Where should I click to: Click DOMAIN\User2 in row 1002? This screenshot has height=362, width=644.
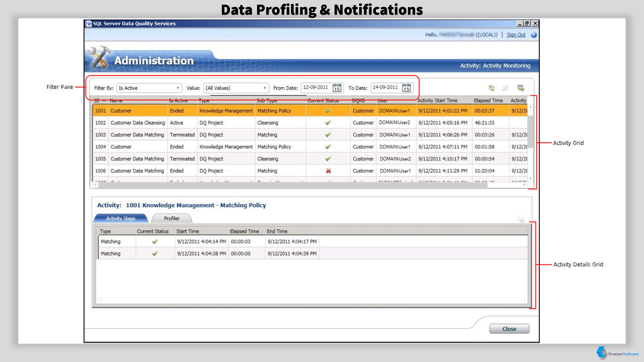tap(394, 123)
